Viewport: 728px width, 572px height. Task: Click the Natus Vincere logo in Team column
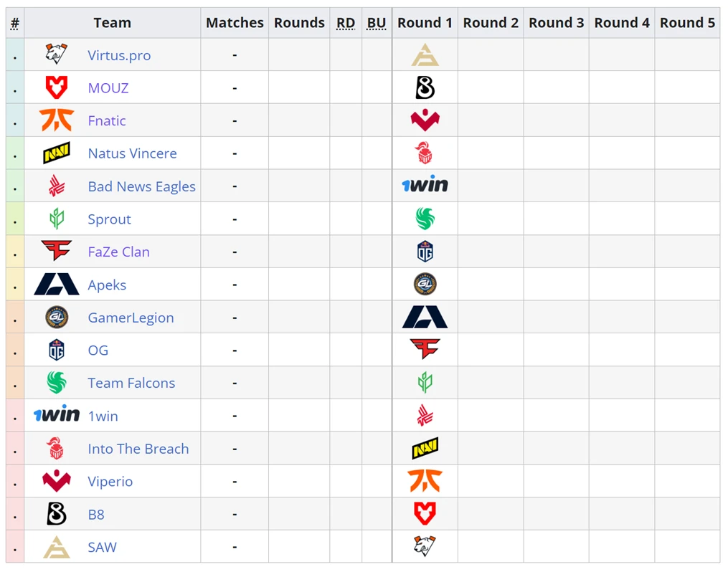point(56,153)
